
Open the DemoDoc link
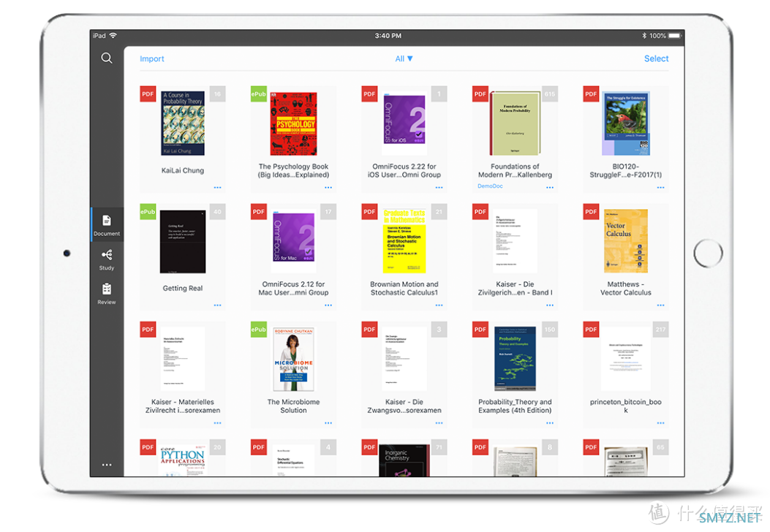pos(490,186)
